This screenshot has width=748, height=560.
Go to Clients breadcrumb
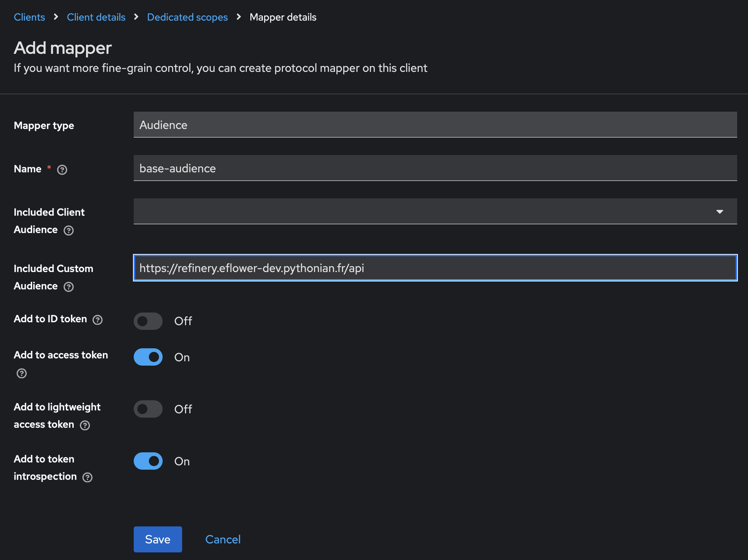tap(29, 17)
